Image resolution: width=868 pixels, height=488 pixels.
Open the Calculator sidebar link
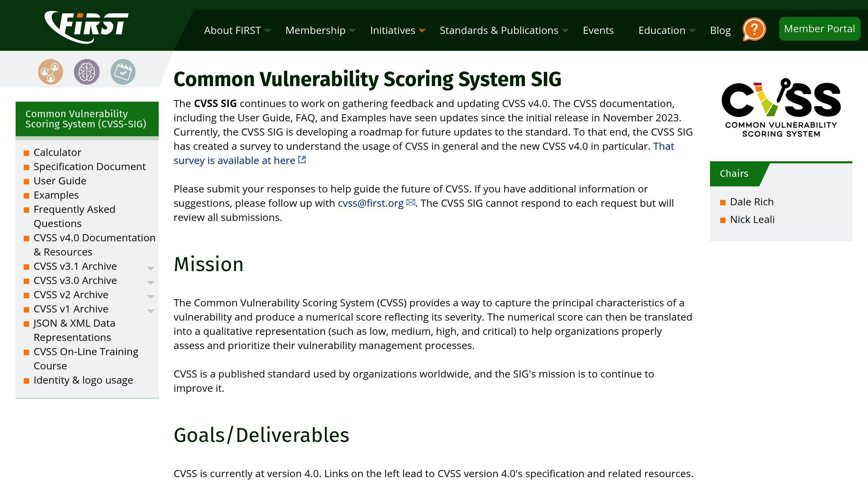click(57, 152)
